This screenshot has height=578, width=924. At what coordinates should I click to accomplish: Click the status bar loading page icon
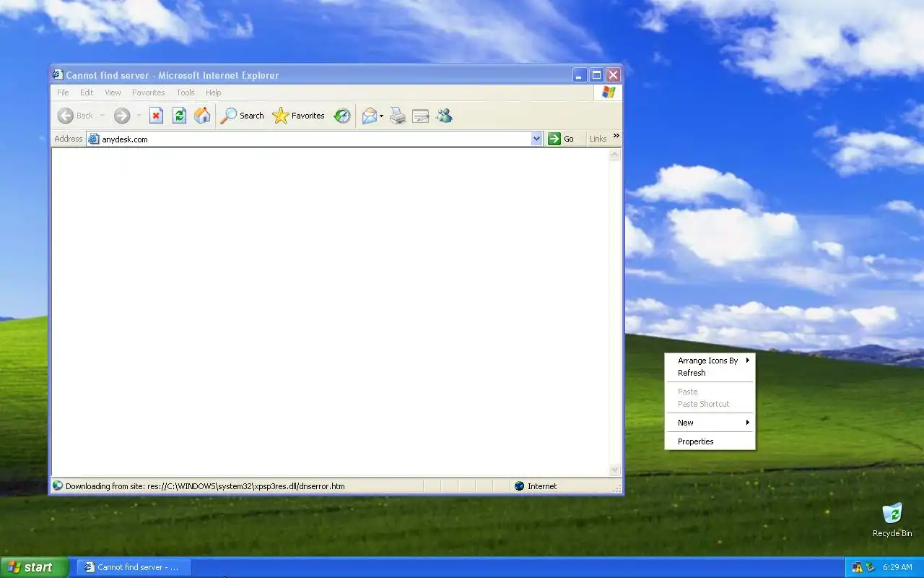pos(58,486)
